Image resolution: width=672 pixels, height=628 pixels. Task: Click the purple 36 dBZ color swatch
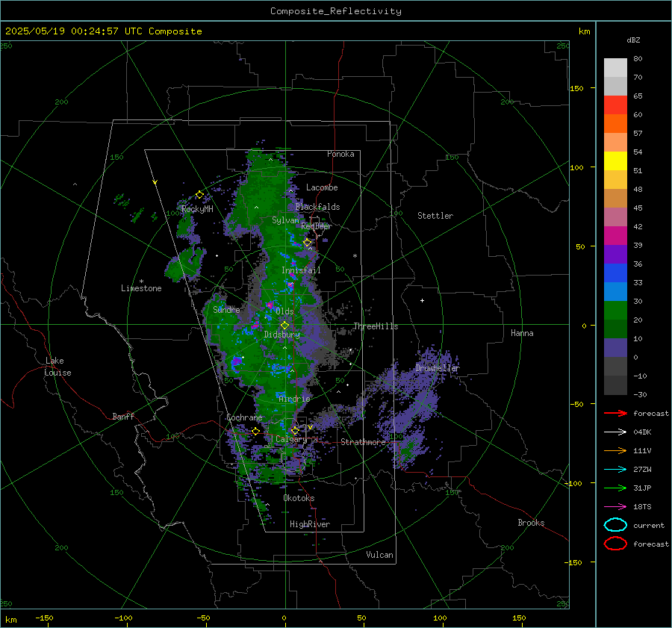click(615, 254)
